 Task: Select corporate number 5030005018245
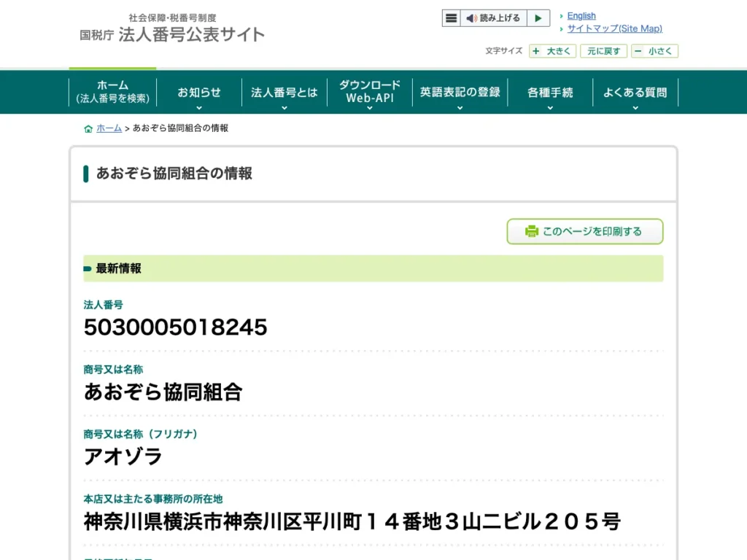click(175, 327)
